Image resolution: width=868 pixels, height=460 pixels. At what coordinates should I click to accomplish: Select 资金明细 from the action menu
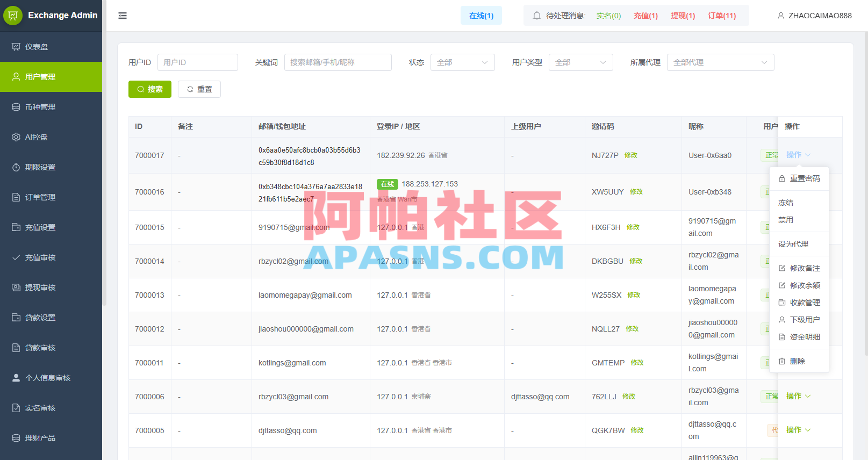[x=799, y=337]
